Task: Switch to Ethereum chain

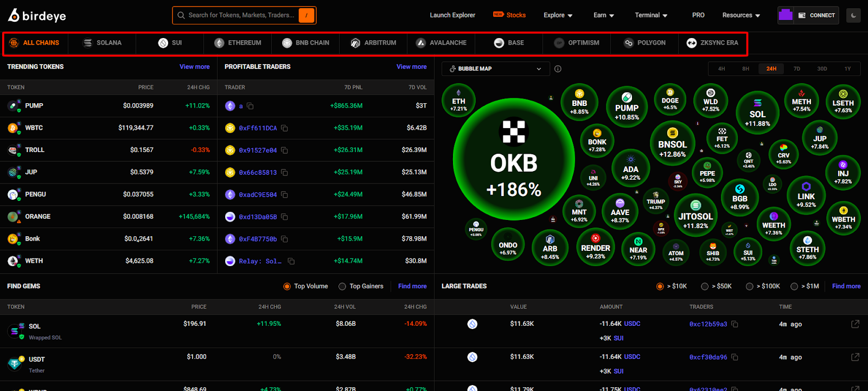Action: 238,43
